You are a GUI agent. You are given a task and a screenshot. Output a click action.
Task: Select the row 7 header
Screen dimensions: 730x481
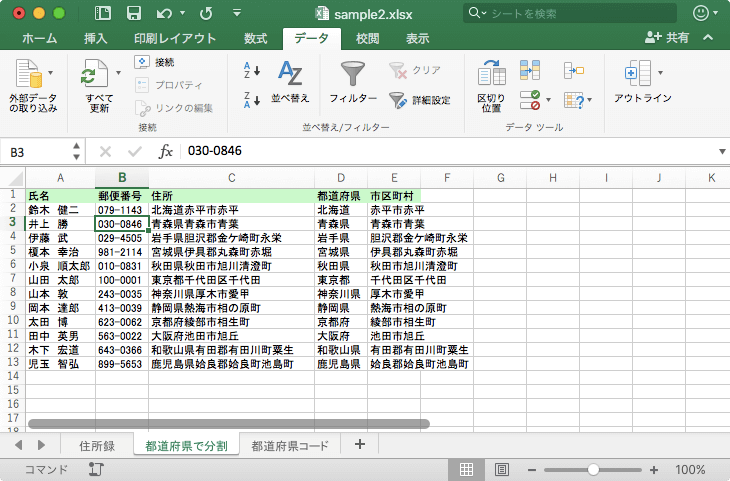(13, 279)
